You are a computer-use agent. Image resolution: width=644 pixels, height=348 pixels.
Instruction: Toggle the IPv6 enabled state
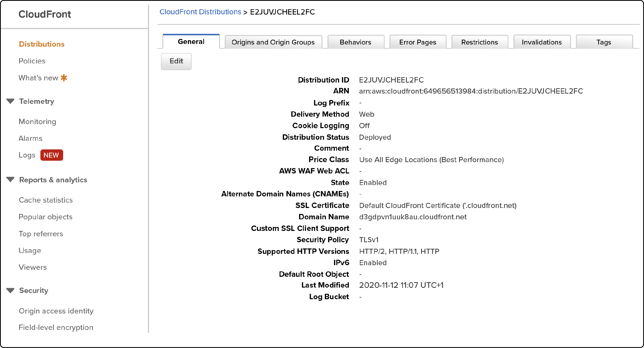pyautogui.click(x=176, y=60)
